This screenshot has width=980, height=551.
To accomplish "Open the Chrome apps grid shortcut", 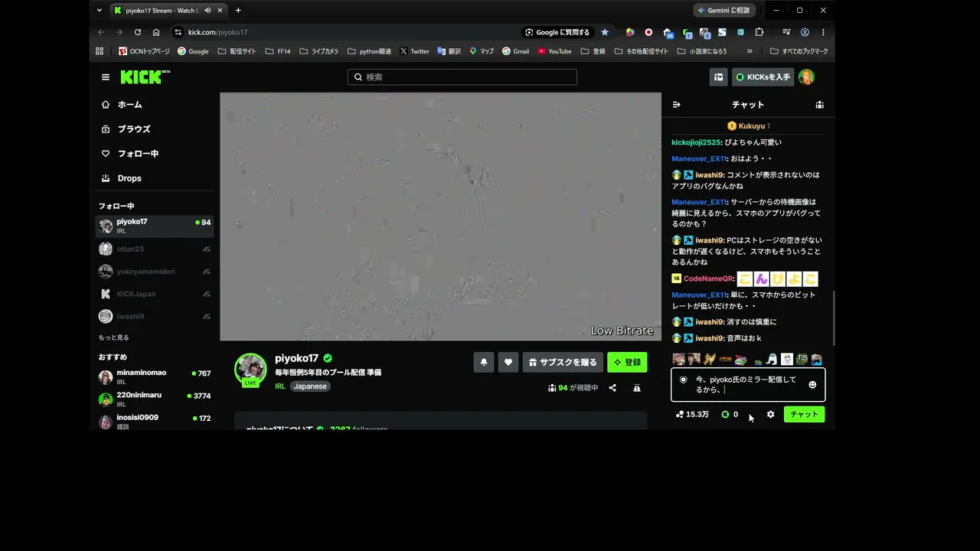I will 100,51.
